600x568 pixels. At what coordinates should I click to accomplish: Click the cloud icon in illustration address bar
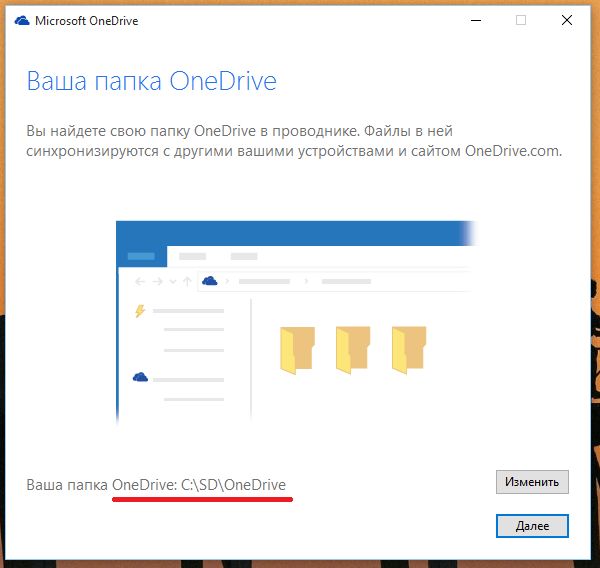210,282
